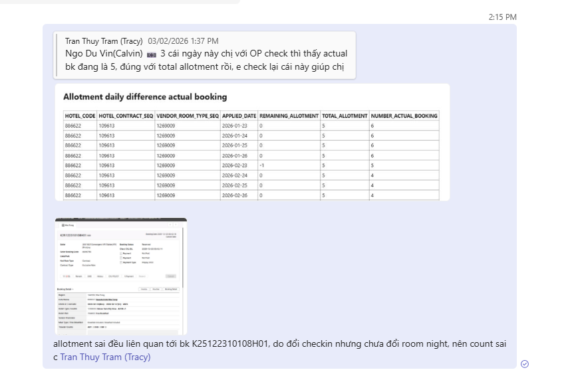
Task: Open the allotment daily difference table image
Action: click(252, 142)
